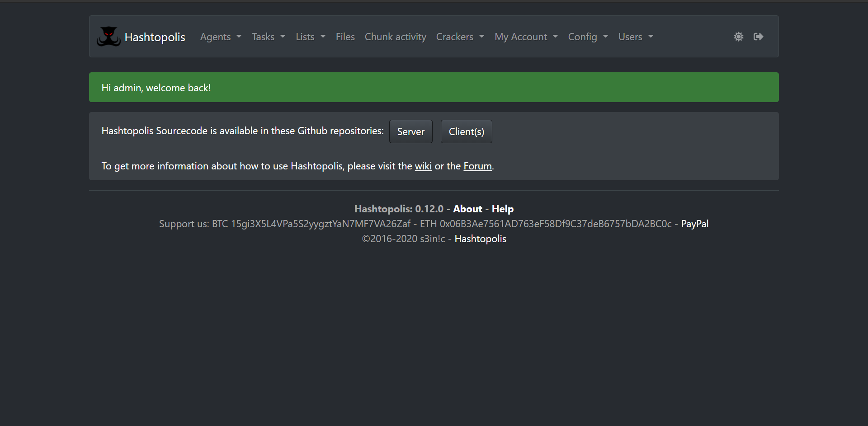Screen dimensions: 868x426
Task: Click the Hashtopolis cat logo
Action: [108, 37]
